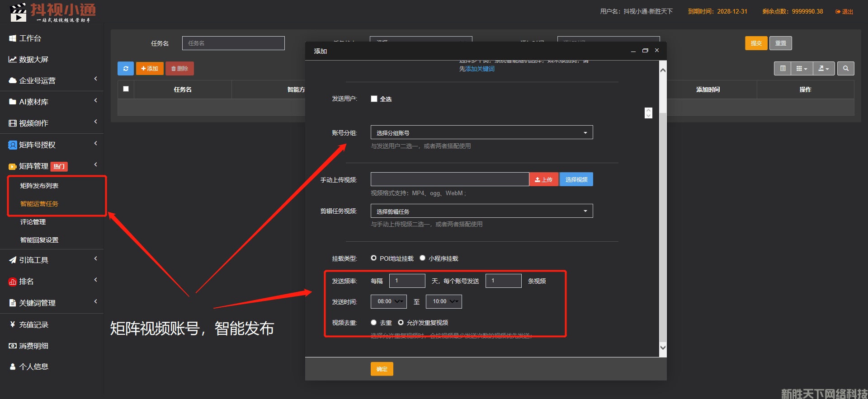The height and width of the screenshot is (399, 868).
Task: Open the 08:00 start time dropdown
Action: click(x=389, y=301)
